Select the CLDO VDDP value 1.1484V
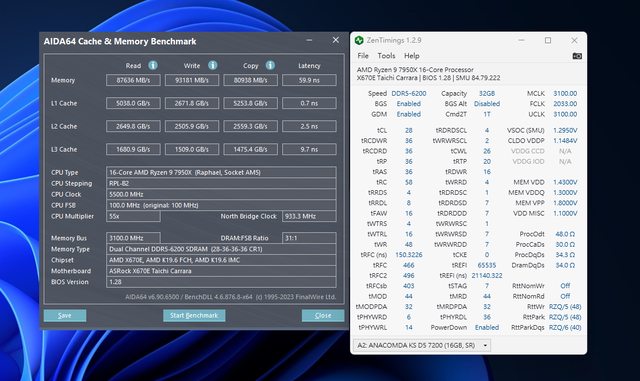The width and height of the screenshot is (640, 381). pos(565,140)
